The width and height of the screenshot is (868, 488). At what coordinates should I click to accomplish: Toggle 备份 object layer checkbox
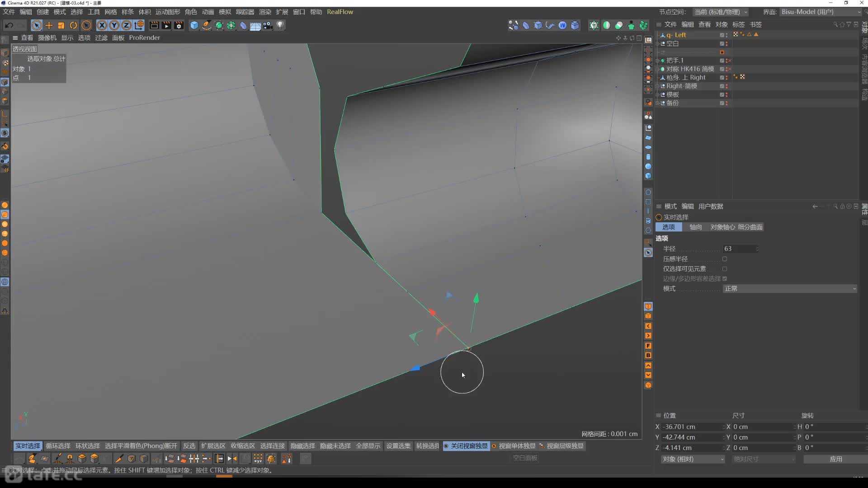(722, 103)
